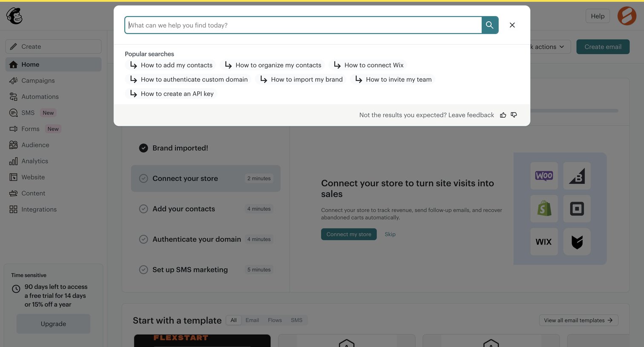Open the user account avatar
This screenshot has height=347, width=644.
pos(627,16)
